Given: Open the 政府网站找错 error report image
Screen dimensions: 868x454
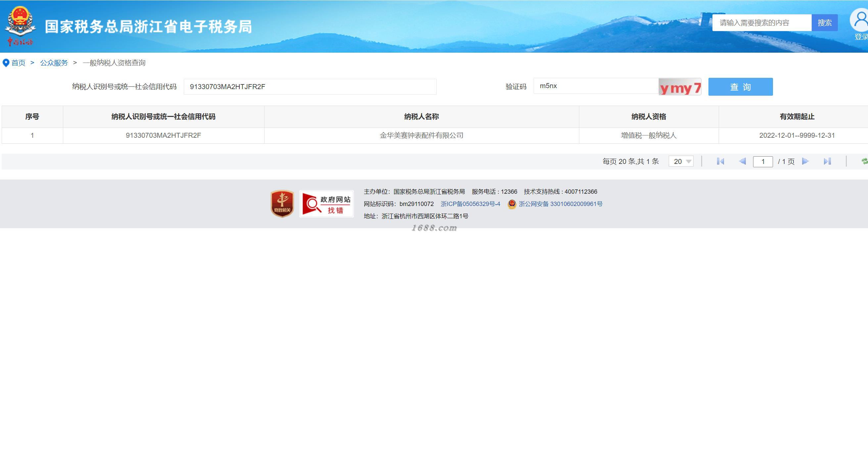Looking at the screenshot, I should pyautogui.click(x=326, y=204).
